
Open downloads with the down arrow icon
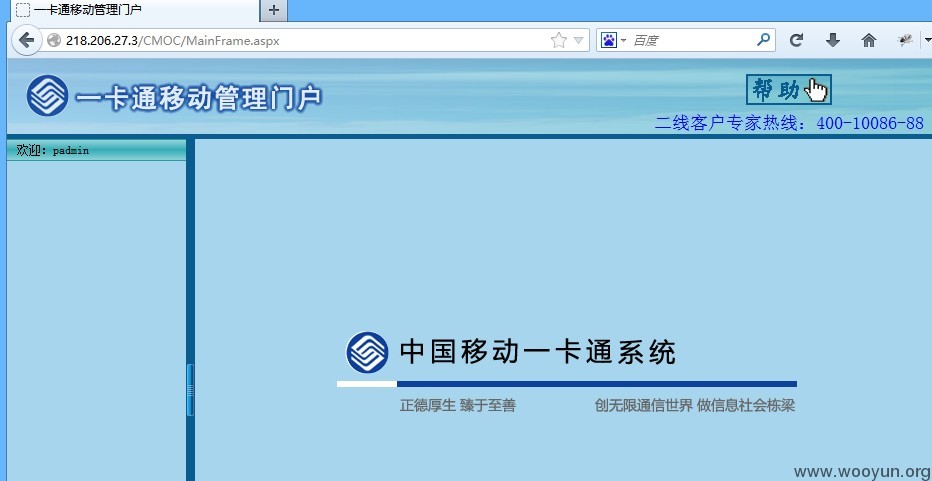pyautogui.click(x=833, y=40)
